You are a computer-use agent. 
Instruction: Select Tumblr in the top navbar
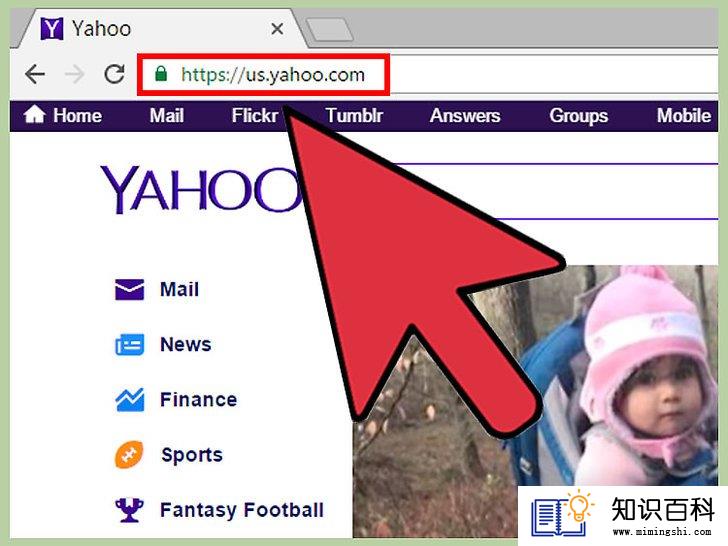(x=354, y=116)
